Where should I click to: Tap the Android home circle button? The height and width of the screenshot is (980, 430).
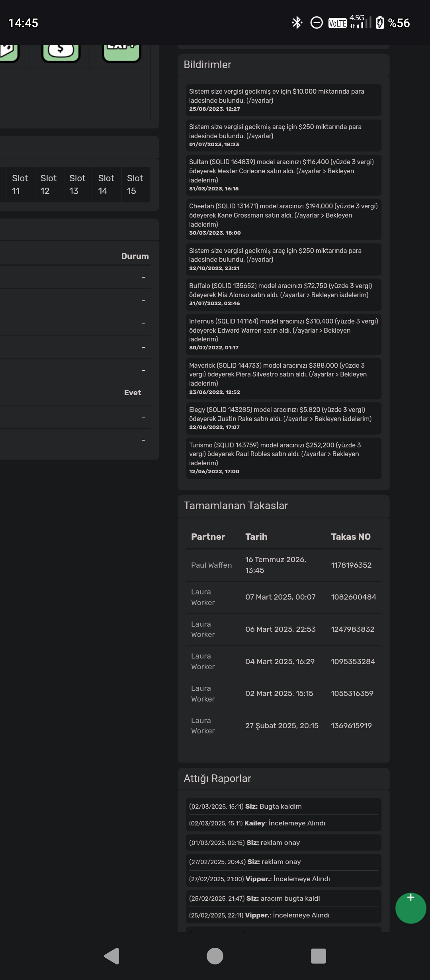click(215, 956)
